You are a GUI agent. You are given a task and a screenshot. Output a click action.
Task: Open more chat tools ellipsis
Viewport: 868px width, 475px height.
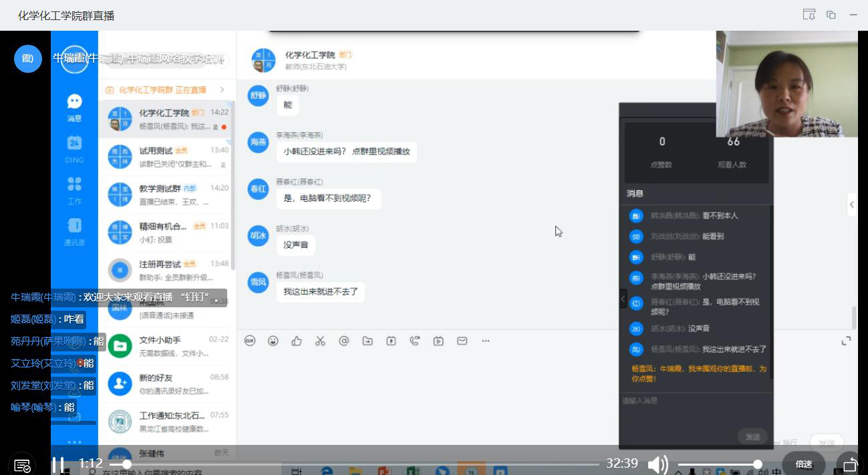486,341
